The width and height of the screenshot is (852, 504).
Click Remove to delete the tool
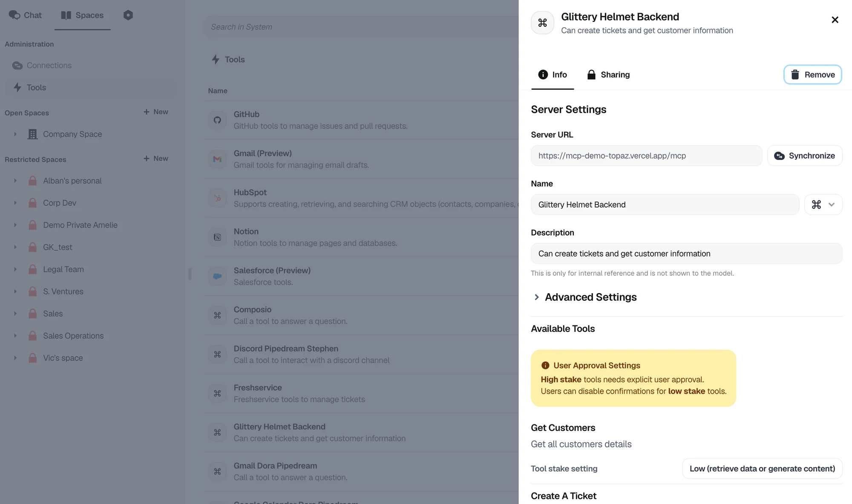[812, 75]
